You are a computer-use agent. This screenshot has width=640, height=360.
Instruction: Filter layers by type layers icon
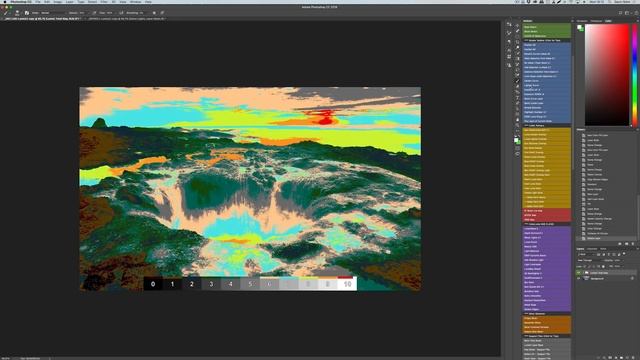pos(609,255)
